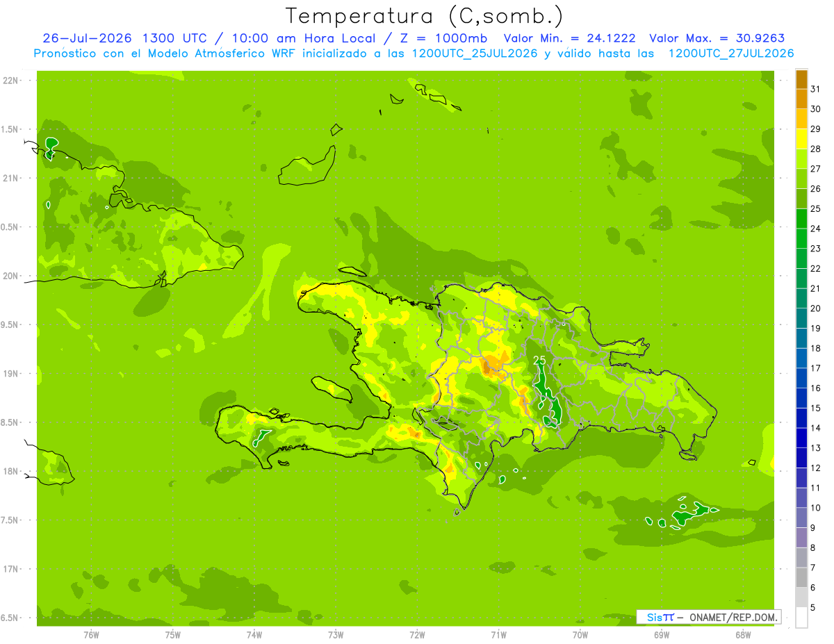The image size is (834, 644).
Task: Click the '1200UTC_27JUL2026' valid-until time
Action: coord(731,53)
